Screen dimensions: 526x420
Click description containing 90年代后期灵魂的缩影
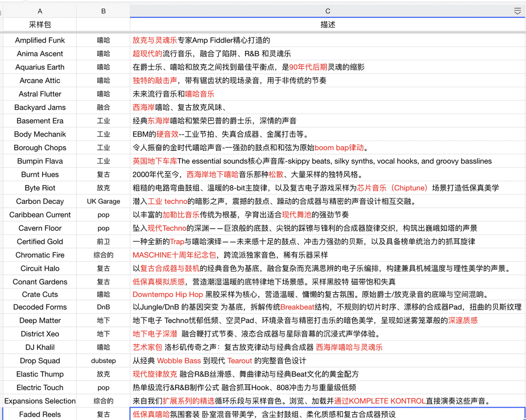click(x=328, y=67)
